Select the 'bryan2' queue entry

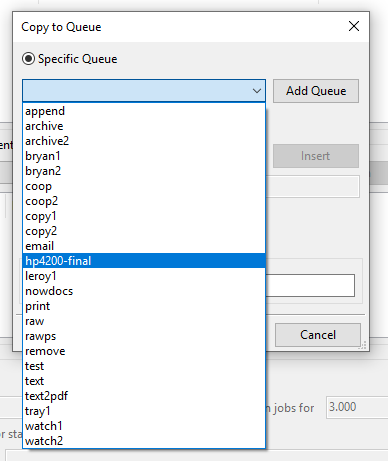point(144,171)
